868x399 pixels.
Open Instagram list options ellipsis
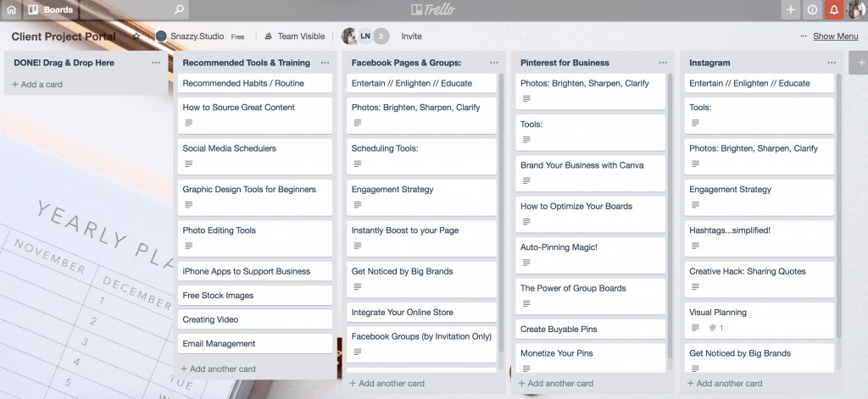click(x=832, y=63)
